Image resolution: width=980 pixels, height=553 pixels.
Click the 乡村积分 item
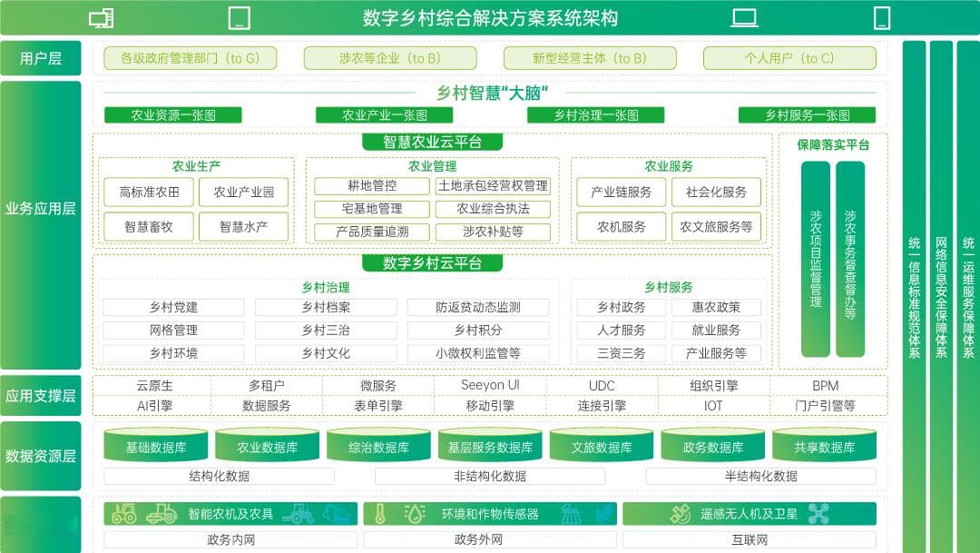478,331
